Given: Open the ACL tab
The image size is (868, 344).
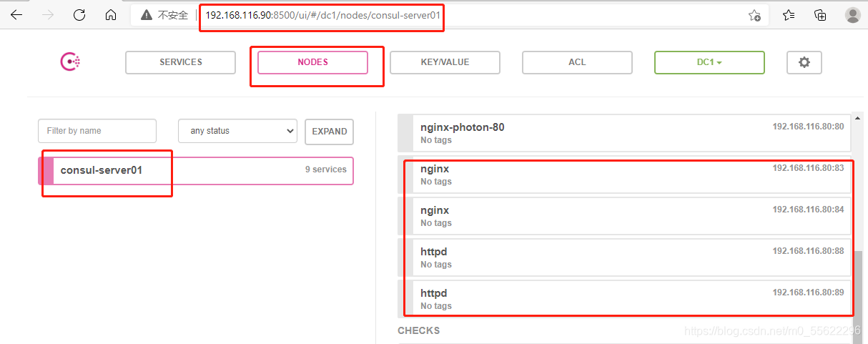Looking at the screenshot, I should [x=577, y=62].
